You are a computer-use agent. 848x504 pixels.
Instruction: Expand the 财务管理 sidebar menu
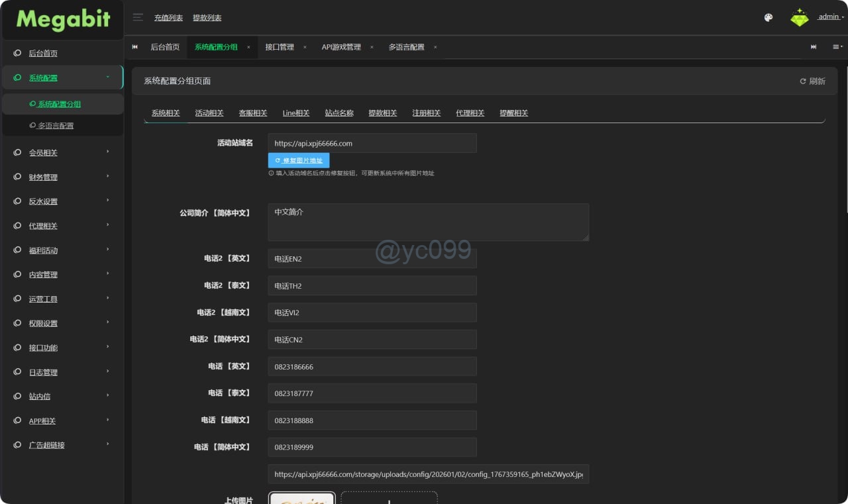click(x=62, y=177)
